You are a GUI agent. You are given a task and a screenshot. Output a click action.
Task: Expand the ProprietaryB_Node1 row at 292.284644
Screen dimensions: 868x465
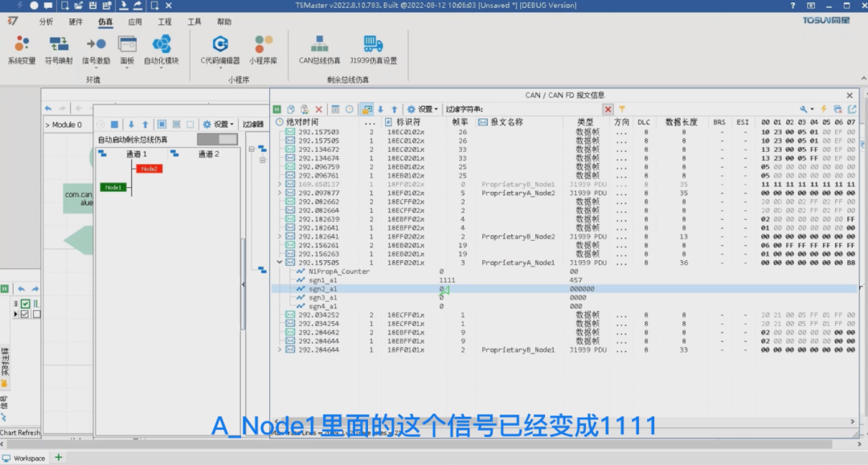(x=280, y=350)
